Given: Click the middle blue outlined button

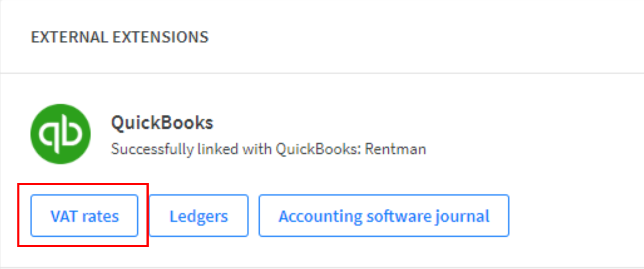Looking at the screenshot, I should pos(199,216).
